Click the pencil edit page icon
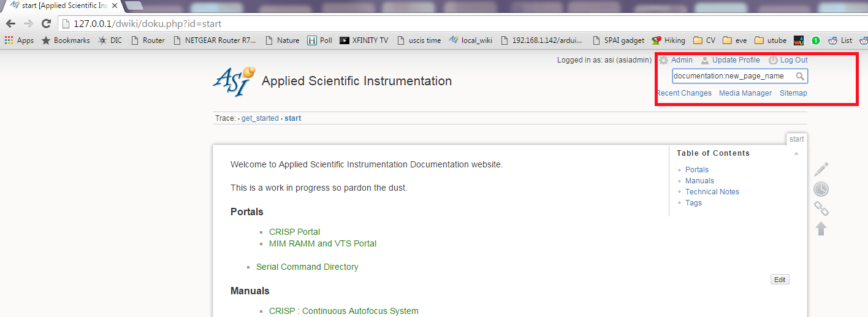The width and height of the screenshot is (868, 317). (x=821, y=169)
